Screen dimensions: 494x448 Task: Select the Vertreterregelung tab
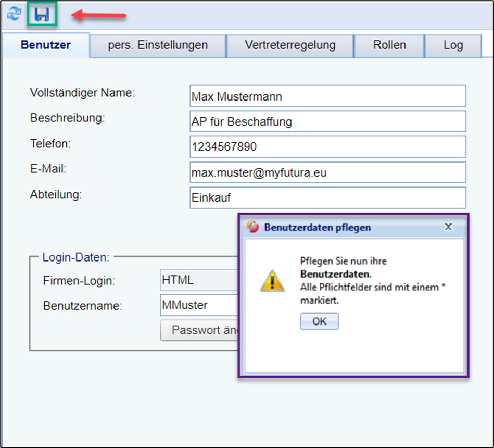(x=290, y=45)
